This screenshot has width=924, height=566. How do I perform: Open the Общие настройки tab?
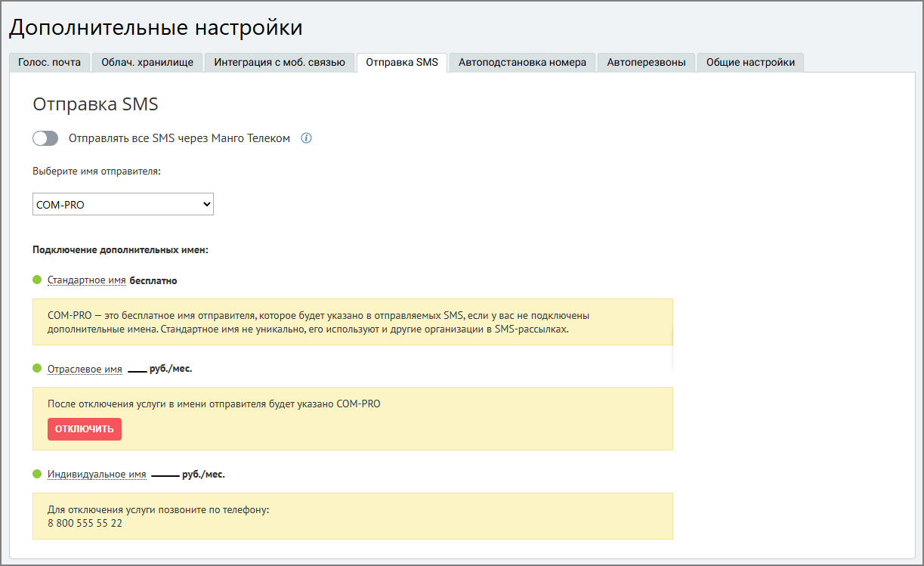coord(750,62)
